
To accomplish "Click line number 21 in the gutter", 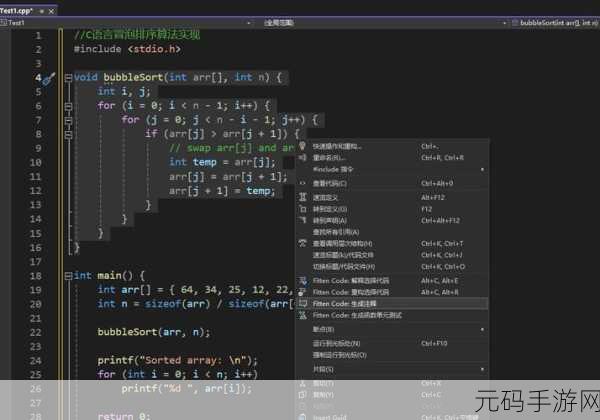I will tap(36, 318).
